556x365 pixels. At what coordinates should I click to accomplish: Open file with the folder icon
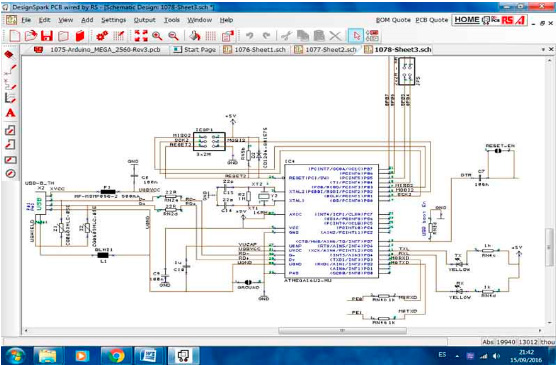tap(30, 36)
